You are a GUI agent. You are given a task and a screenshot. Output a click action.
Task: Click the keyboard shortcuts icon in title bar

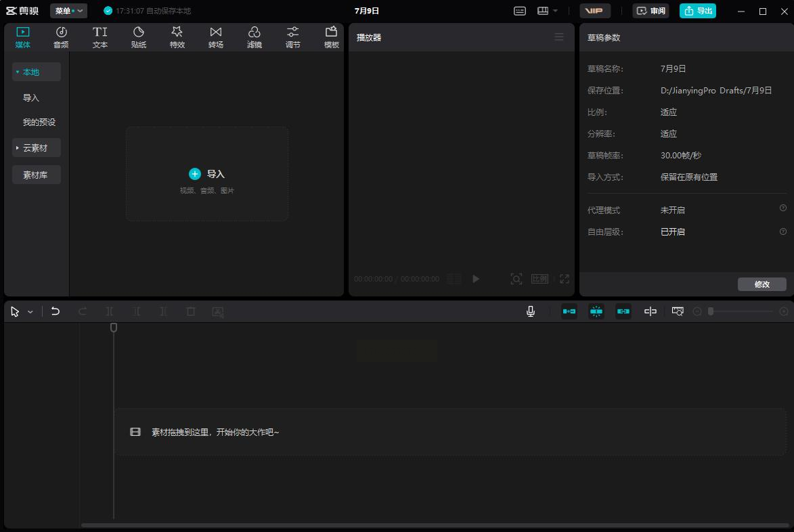point(520,11)
